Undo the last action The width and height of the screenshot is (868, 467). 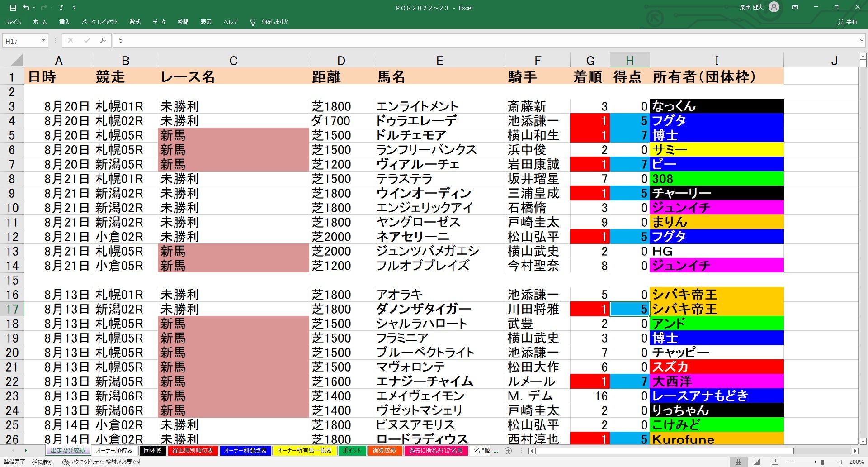tap(26, 8)
